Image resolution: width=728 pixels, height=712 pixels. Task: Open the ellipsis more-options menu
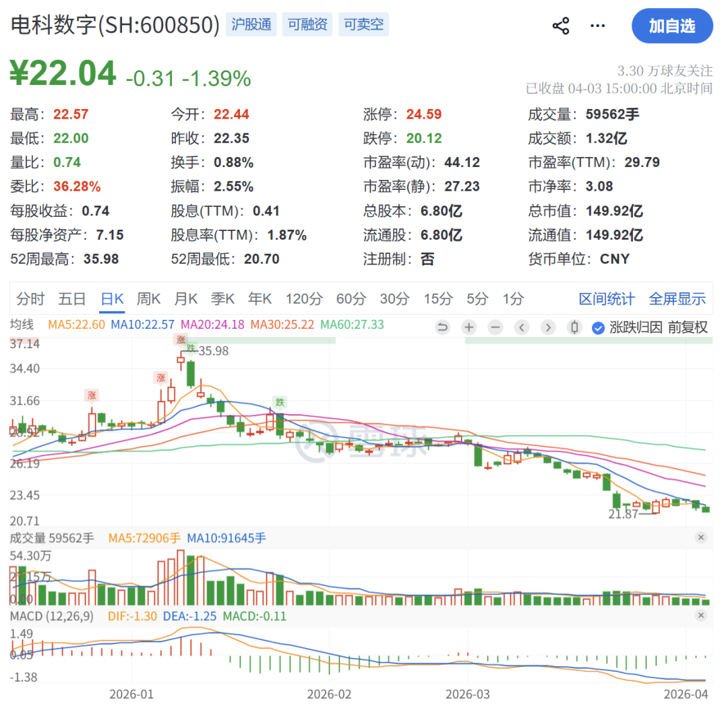pos(597,25)
